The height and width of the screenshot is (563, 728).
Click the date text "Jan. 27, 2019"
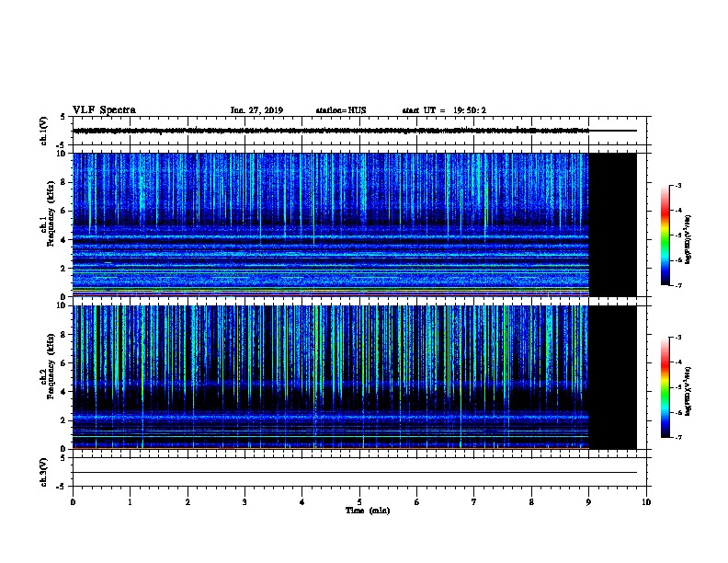point(256,110)
